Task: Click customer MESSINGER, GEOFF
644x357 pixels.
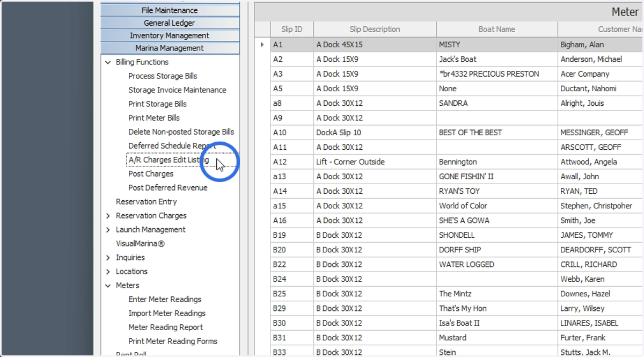Action: [x=594, y=133]
